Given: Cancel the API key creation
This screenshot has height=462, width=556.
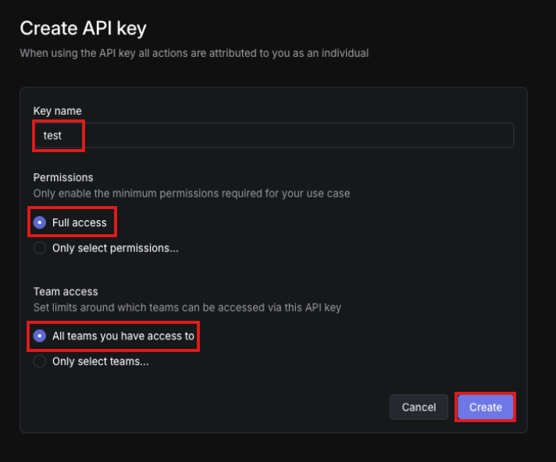Looking at the screenshot, I should (419, 407).
